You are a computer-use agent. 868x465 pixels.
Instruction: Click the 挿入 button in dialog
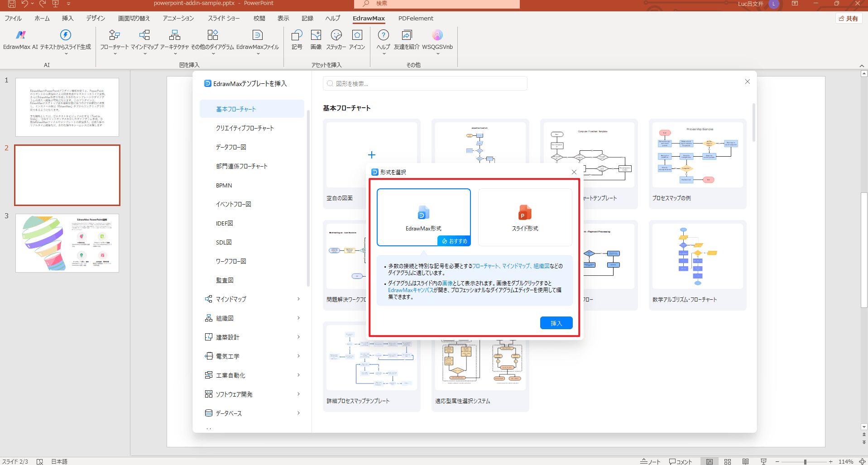pyautogui.click(x=556, y=323)
